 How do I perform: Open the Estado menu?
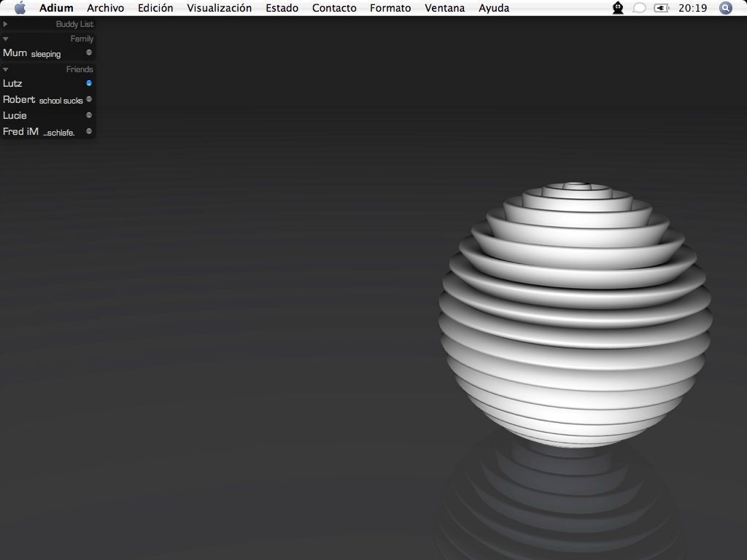pos(282,8)
